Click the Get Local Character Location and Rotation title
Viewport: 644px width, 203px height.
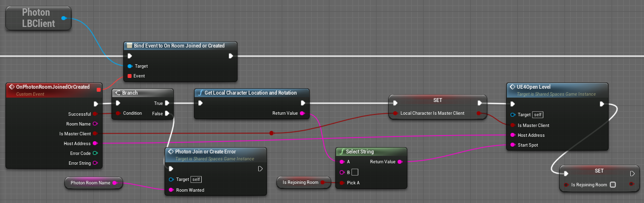(250, 93)
